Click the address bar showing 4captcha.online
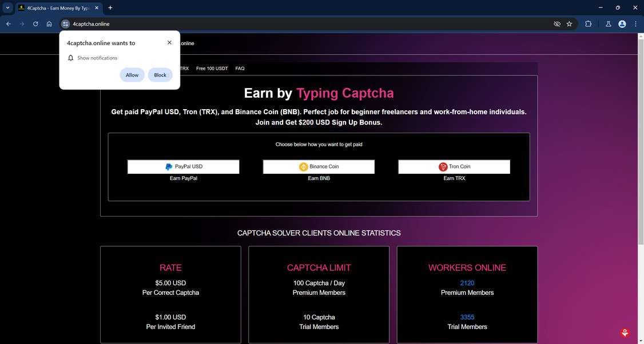 click(x=91, y=24)
